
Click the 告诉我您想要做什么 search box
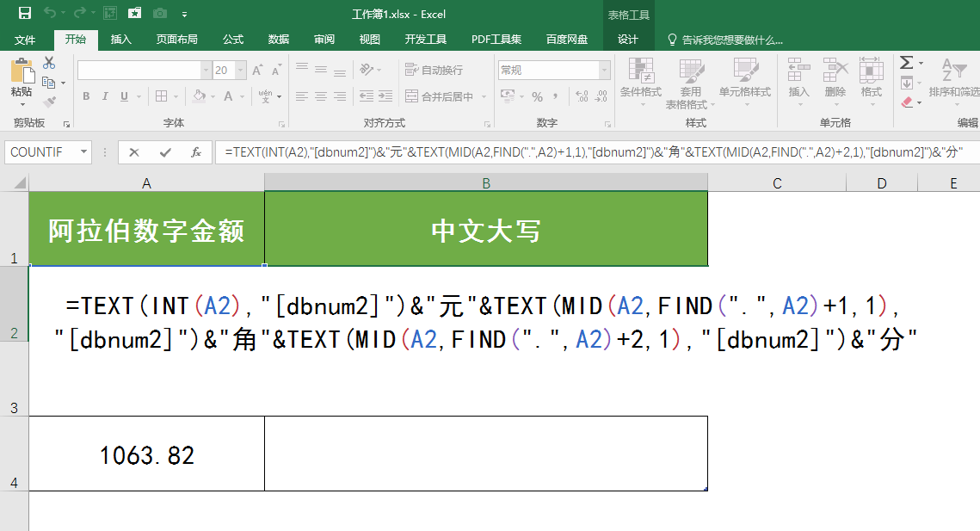tap(725, 40)
